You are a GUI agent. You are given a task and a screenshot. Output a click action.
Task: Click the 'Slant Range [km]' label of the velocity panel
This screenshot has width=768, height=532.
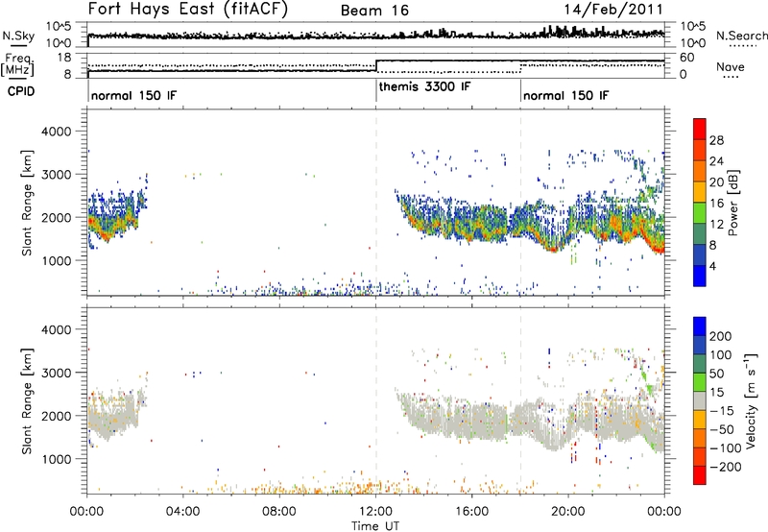tap(27, 401)
